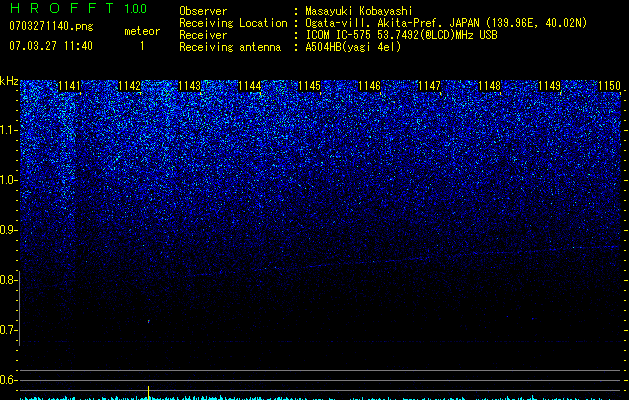This screenshot has height=400, width=629.
Task: Click the A504HB(yagi 4el) antenna text
Action: (353, 47)
